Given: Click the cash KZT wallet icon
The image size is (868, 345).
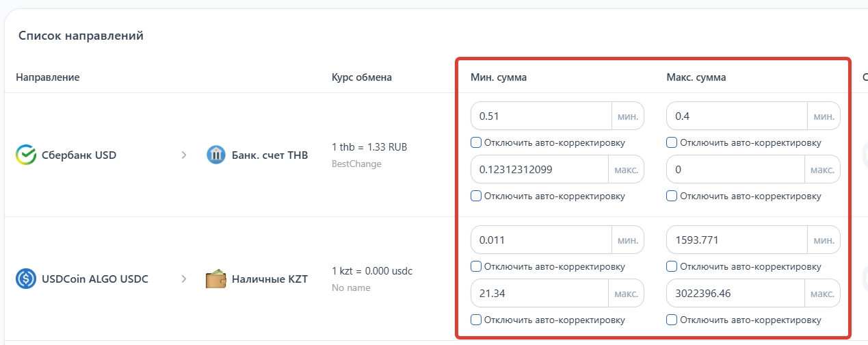Looking at the screenshot, I should click(x=215, y=279).
